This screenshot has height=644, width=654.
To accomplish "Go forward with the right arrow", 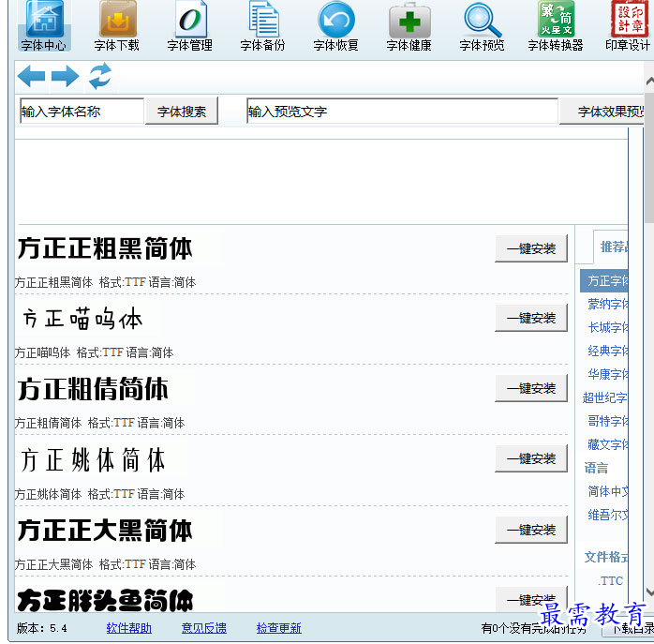I will pyautogui.click(x=65, y=76).
